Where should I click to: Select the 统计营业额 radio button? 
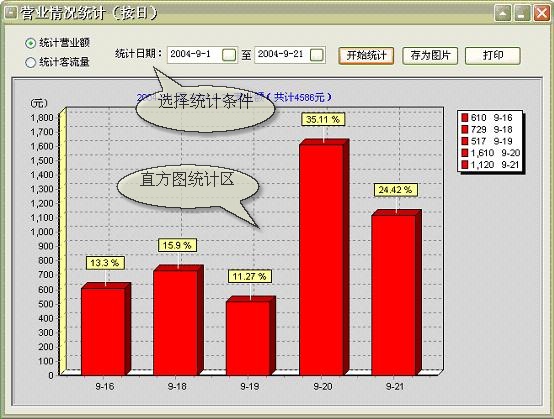(31, 43)
